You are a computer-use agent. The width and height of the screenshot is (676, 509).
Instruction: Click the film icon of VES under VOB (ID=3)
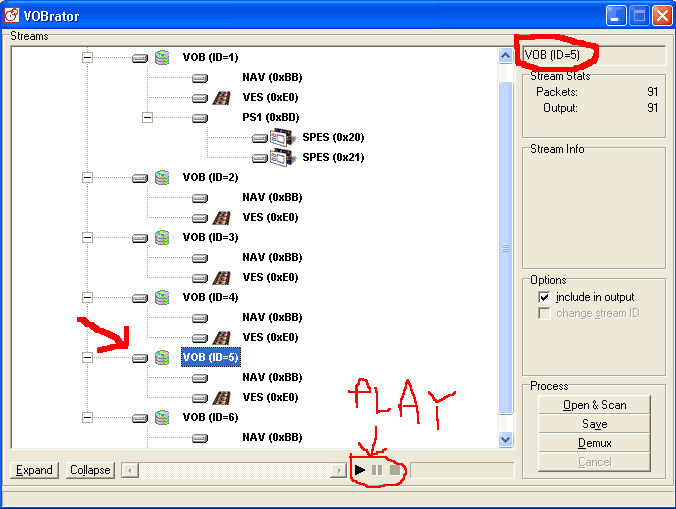222,277
